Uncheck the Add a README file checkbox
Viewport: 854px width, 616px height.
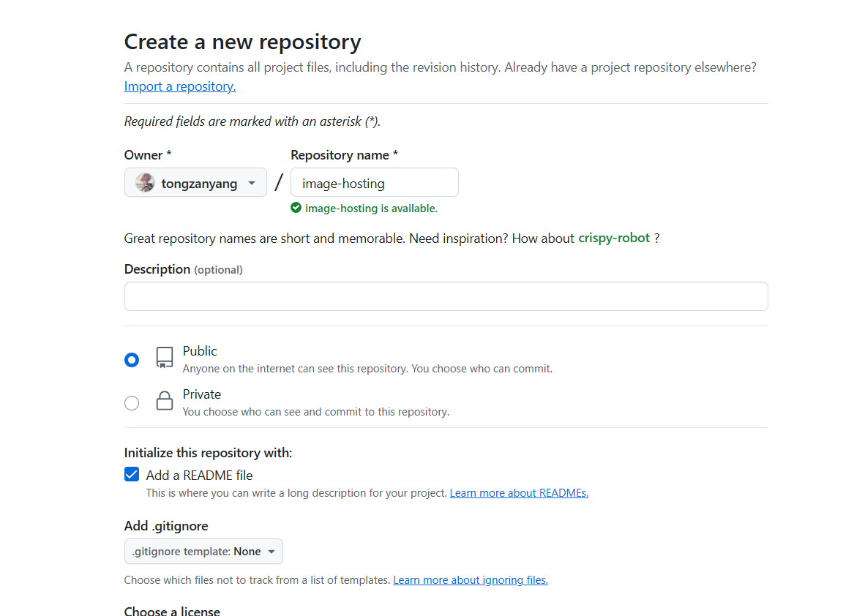(x=132, y=475)
